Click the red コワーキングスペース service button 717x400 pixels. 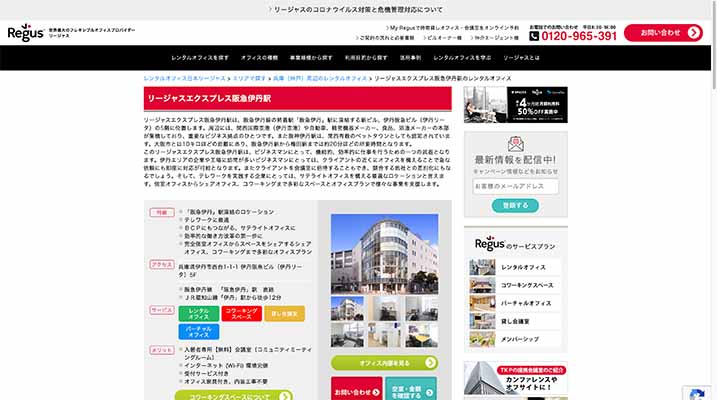(241, 314)
